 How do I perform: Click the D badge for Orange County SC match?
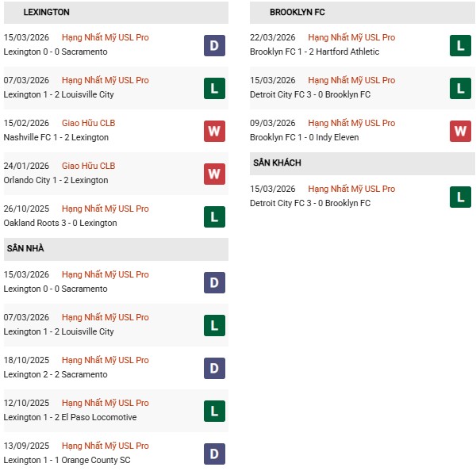[x=214, y=454]
